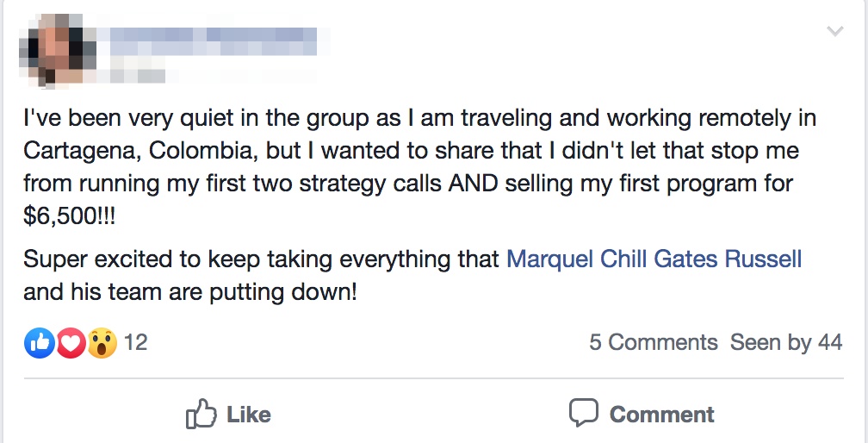Viewport: 868px width, 443px height.
Task: Open Marquel Chill Gates Russell's profile
Action: tap(654, 259)
